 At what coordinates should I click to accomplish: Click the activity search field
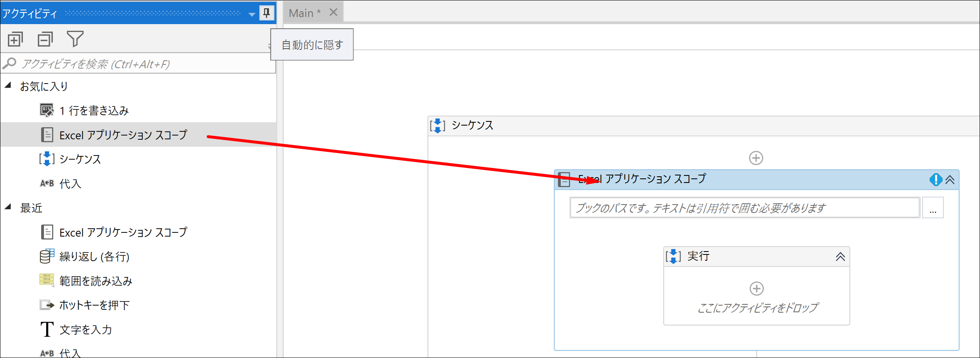tap(138, 64)
